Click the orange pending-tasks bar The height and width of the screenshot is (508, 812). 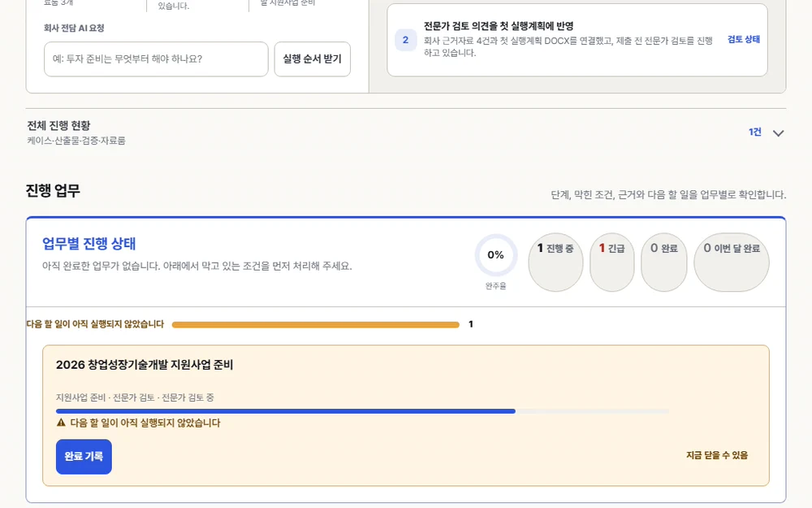point(315,324)
